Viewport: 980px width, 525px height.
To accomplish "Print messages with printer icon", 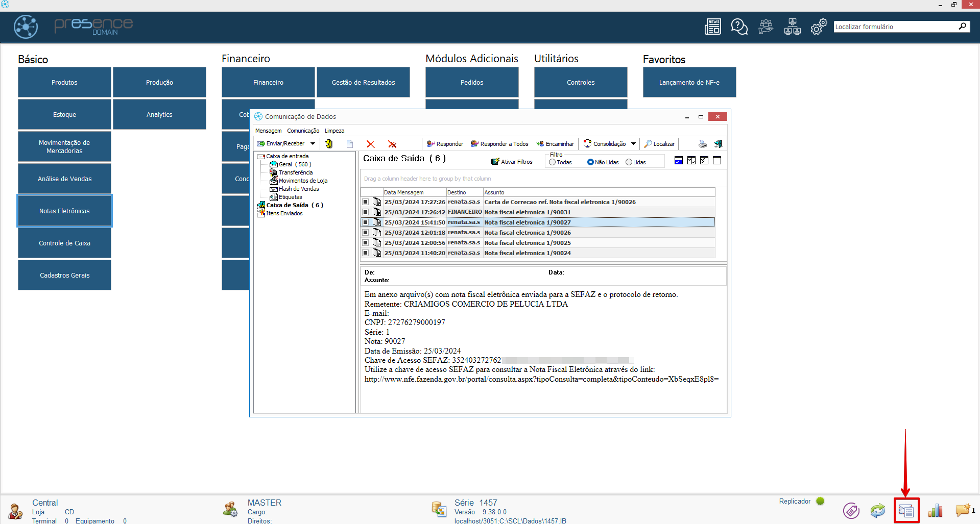I will (x=703, y=144).
